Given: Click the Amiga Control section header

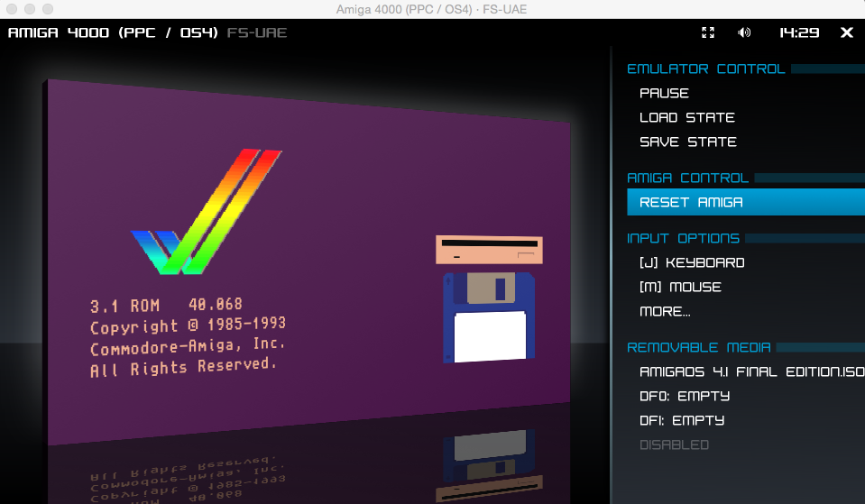Looking at the screenshot, I should (x=688, y=179).
